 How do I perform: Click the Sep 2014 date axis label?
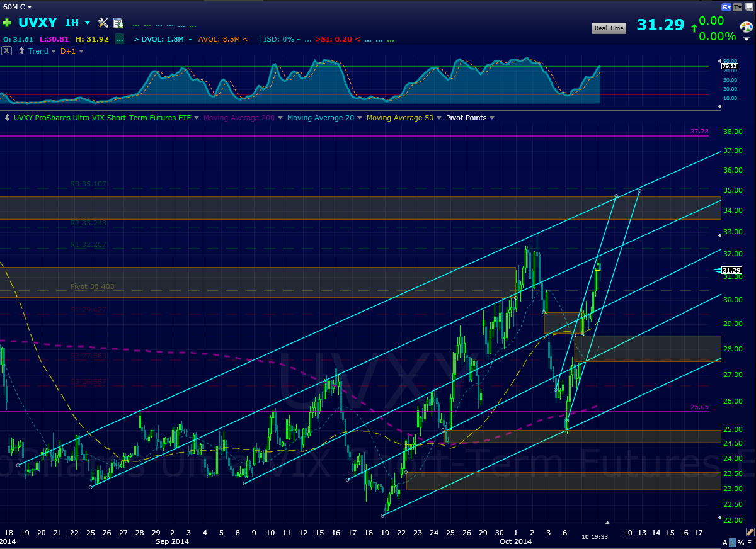[172, 541]
